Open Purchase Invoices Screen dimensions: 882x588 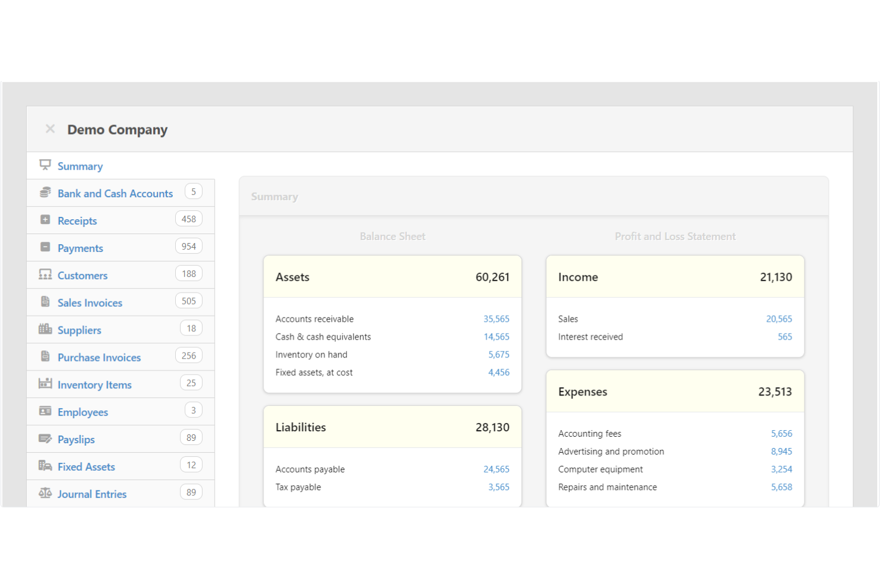click(99, 358)
